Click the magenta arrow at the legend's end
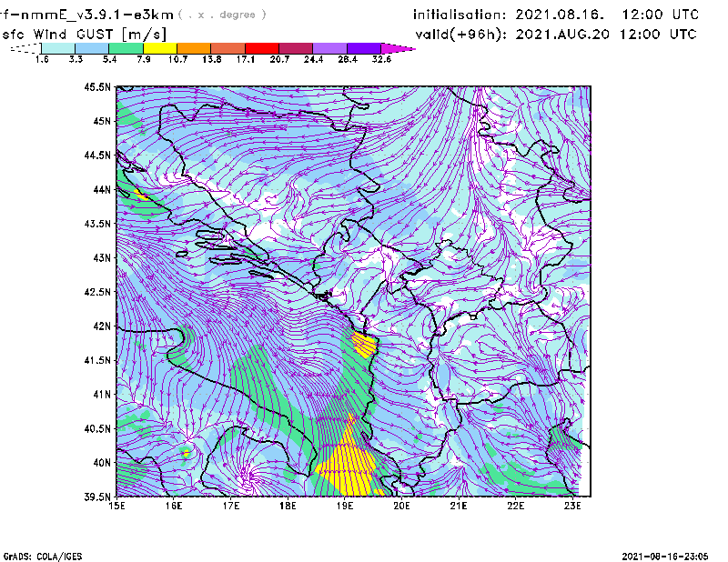728x562 pixels. pos(398,48)
